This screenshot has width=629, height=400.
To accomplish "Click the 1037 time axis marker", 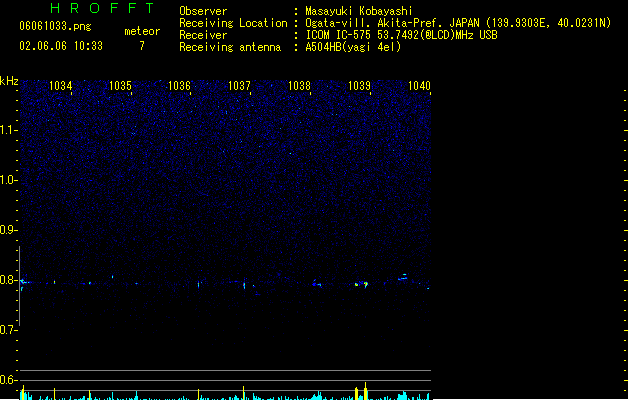I will [x=239, y=86].
